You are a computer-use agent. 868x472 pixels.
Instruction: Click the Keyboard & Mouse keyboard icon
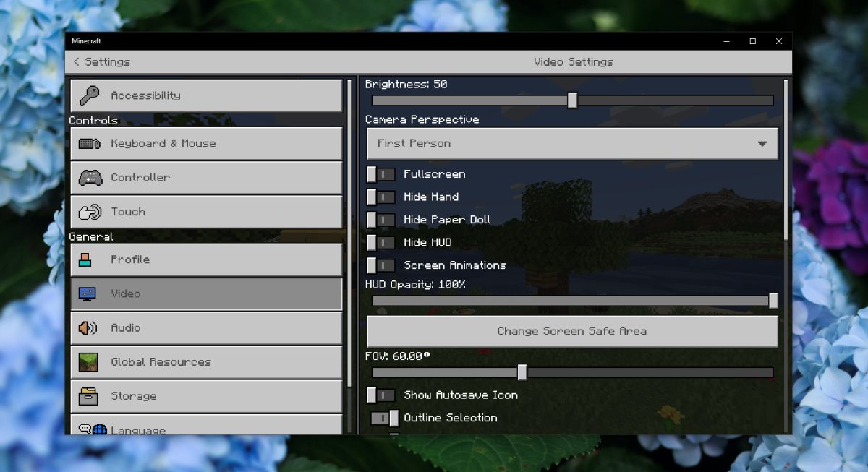point(90,143)
